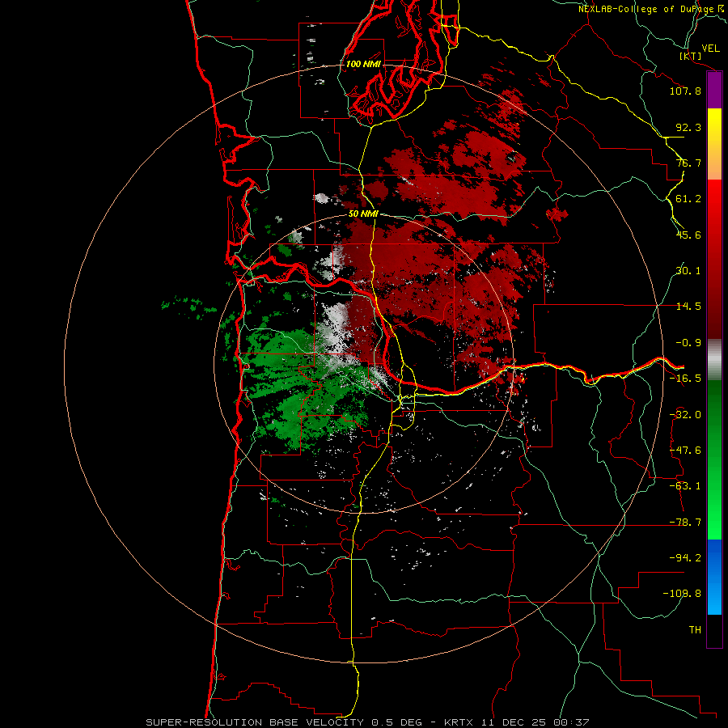Click the 76.7 legend value

click(688, 163)
